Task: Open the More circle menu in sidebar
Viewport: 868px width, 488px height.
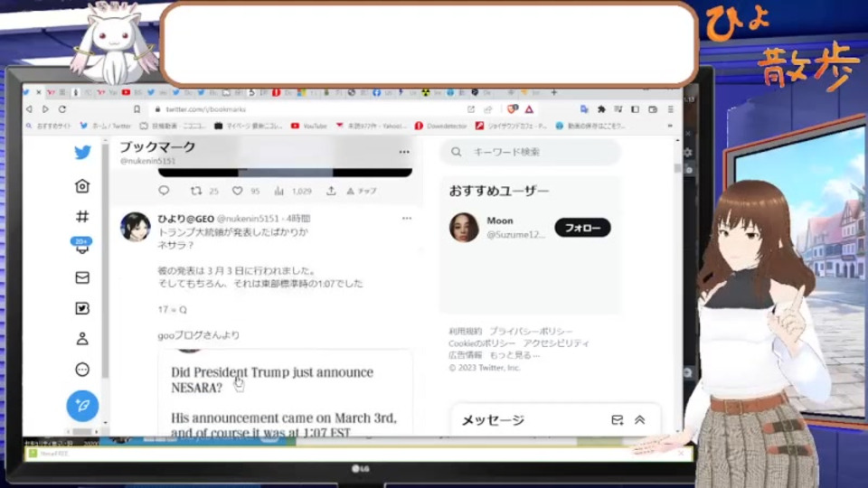Action: 82,369
